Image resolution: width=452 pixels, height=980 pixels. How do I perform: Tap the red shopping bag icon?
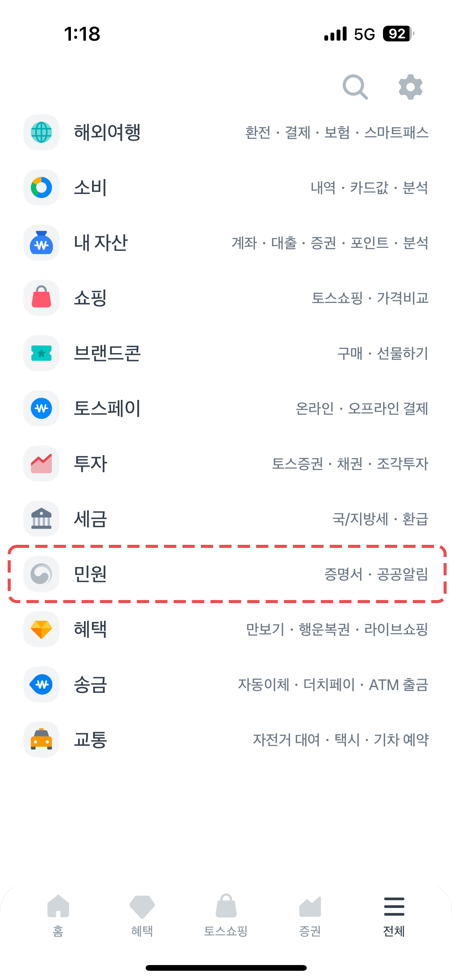click(41, 298)
